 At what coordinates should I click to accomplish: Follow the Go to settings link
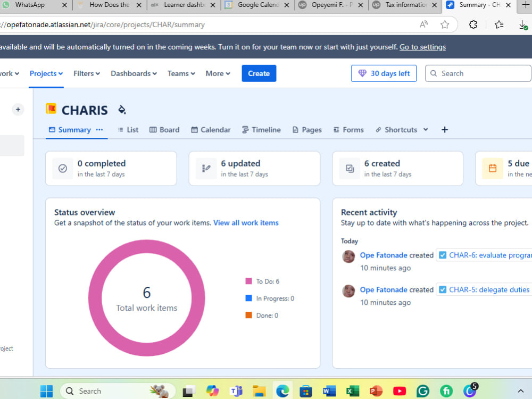tap(422, 47)
